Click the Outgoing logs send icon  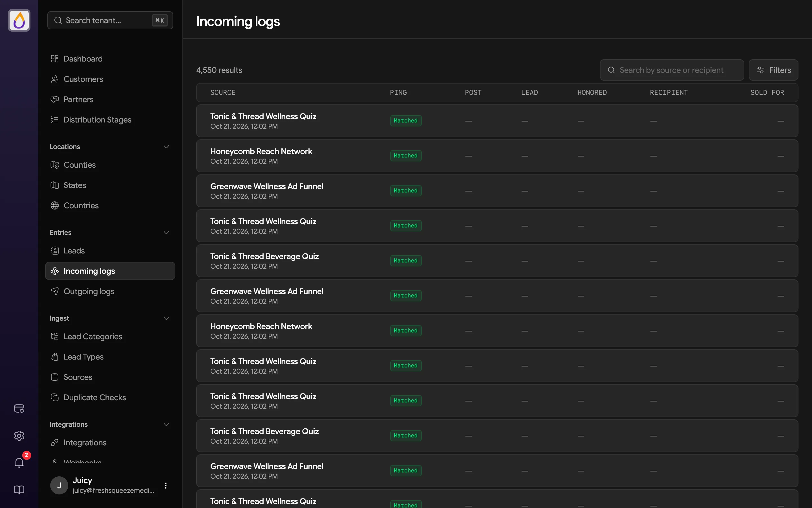click(55, 291)
